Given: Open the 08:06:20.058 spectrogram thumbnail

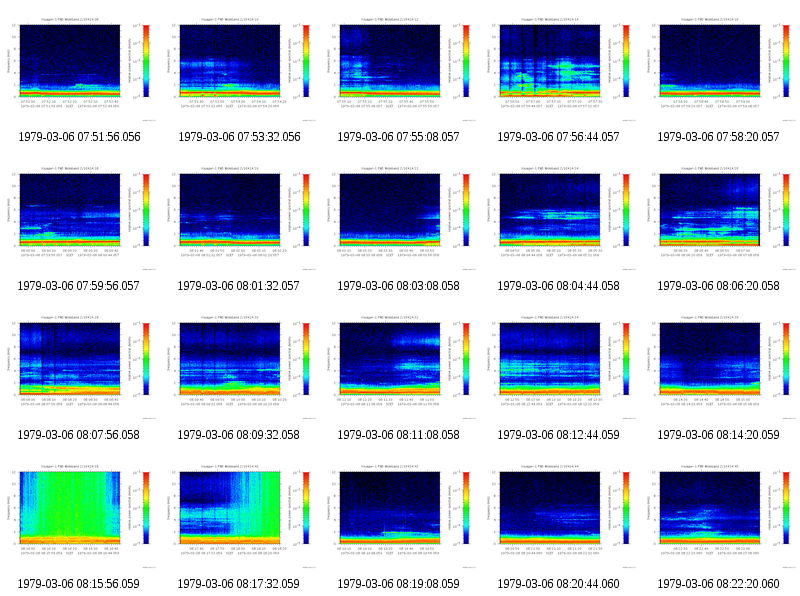Looking at the screenshot, I should click(719, 218).
